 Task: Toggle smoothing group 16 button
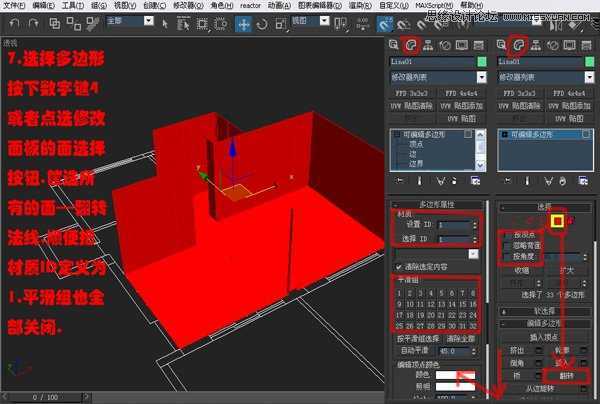tap(473, 304)
